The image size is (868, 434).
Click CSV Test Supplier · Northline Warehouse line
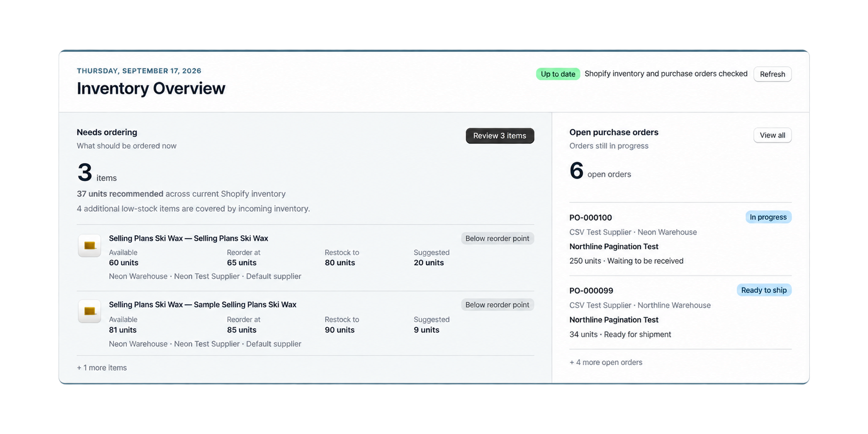[x=640, y=305]
